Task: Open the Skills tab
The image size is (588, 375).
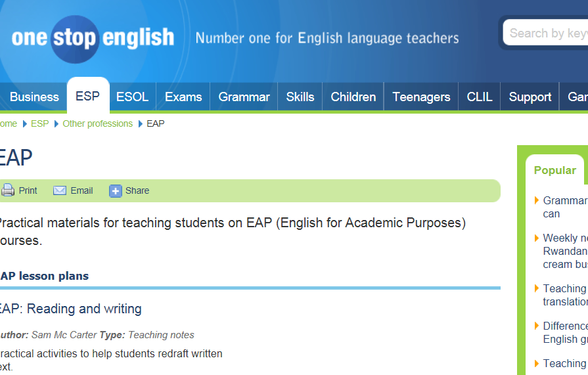Action: point(300,97)
